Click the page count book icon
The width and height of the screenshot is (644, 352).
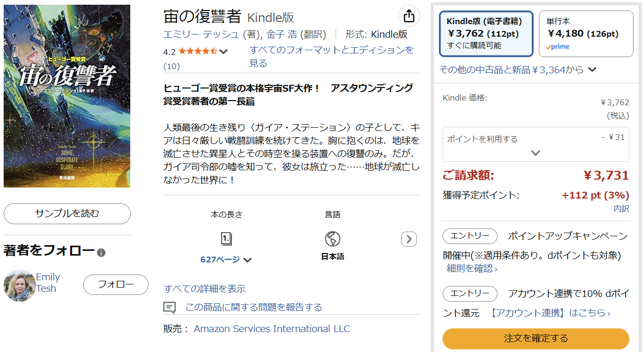(x=227, y=239)
